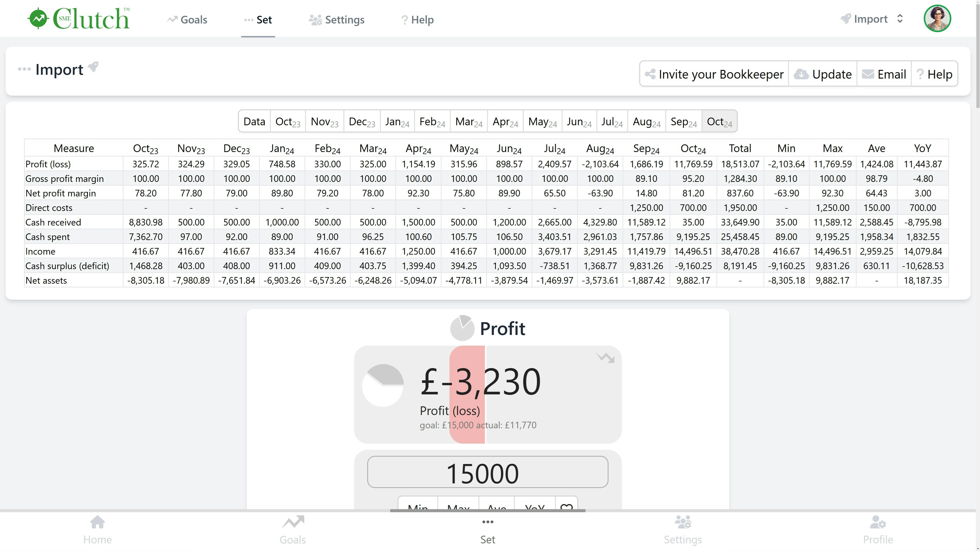The width and height of the screenshot is (980, 551).
Task: Click Profile icon in bottom navigation
Action: 878,522
